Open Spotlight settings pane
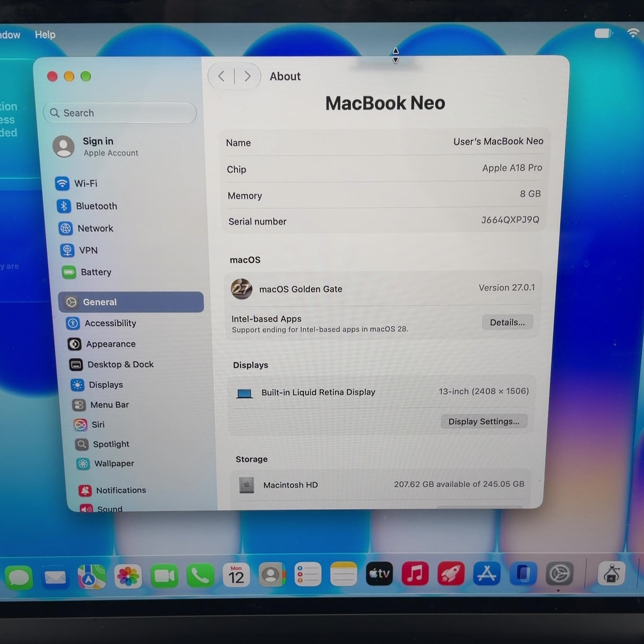This screenshot has height=644, width=644. tap(103, 444)
